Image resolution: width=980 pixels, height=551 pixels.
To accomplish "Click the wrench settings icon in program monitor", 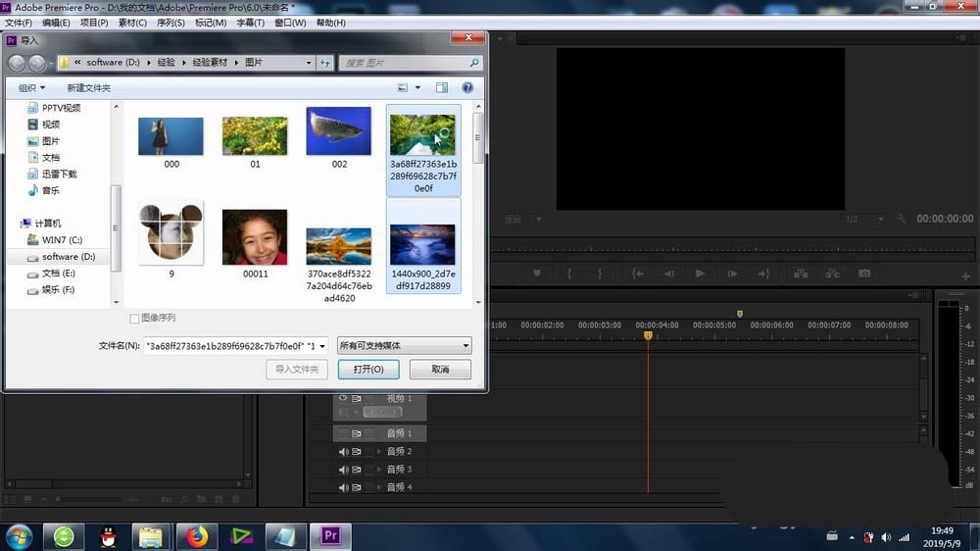I will click(x=902, y=219).
